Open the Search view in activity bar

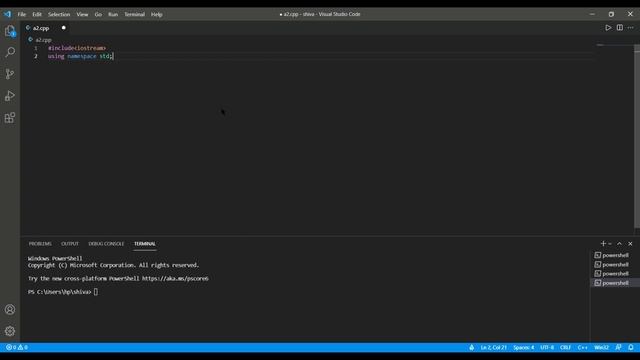tap(10, 52)
